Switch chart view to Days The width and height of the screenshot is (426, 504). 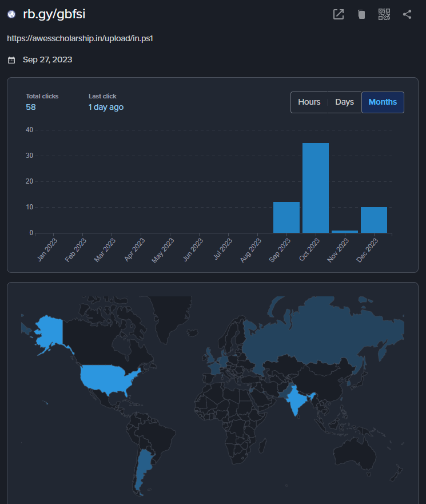point(344,102)
